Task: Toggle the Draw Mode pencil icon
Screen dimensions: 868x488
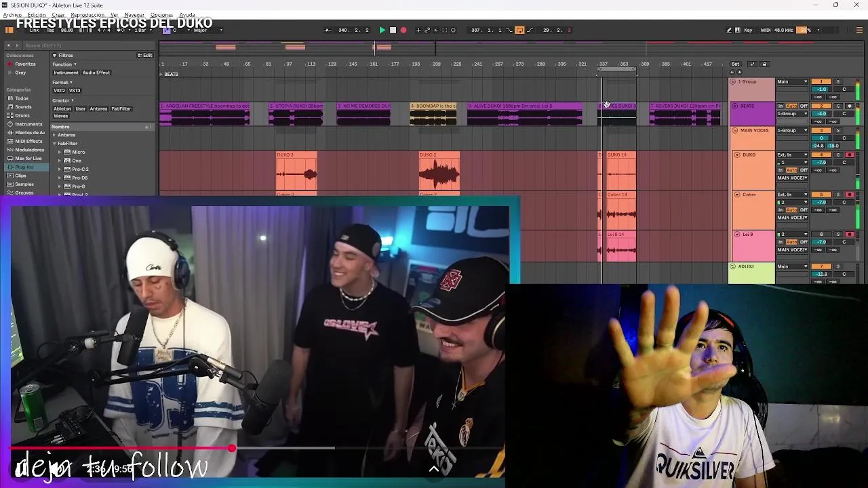Action: point(729,30)
